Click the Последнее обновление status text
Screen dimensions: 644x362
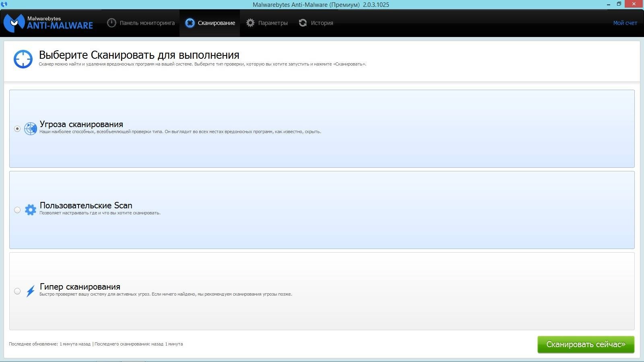coord(50,344)
